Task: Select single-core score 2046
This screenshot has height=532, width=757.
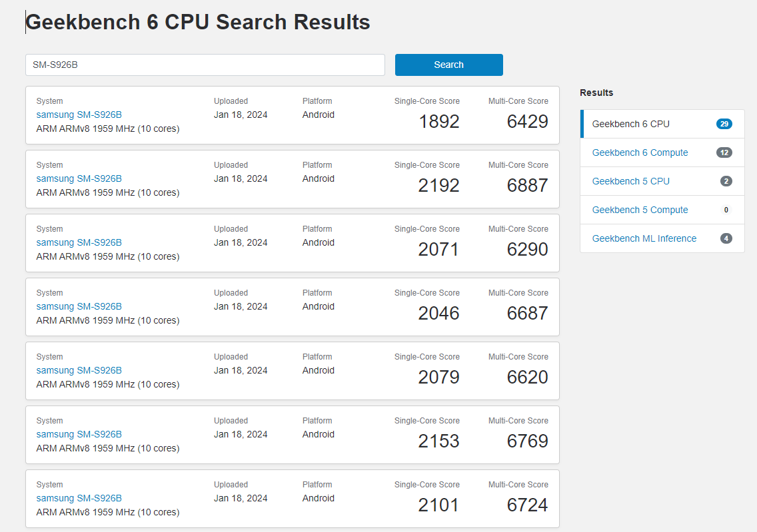Action: (x=439, y=313)
